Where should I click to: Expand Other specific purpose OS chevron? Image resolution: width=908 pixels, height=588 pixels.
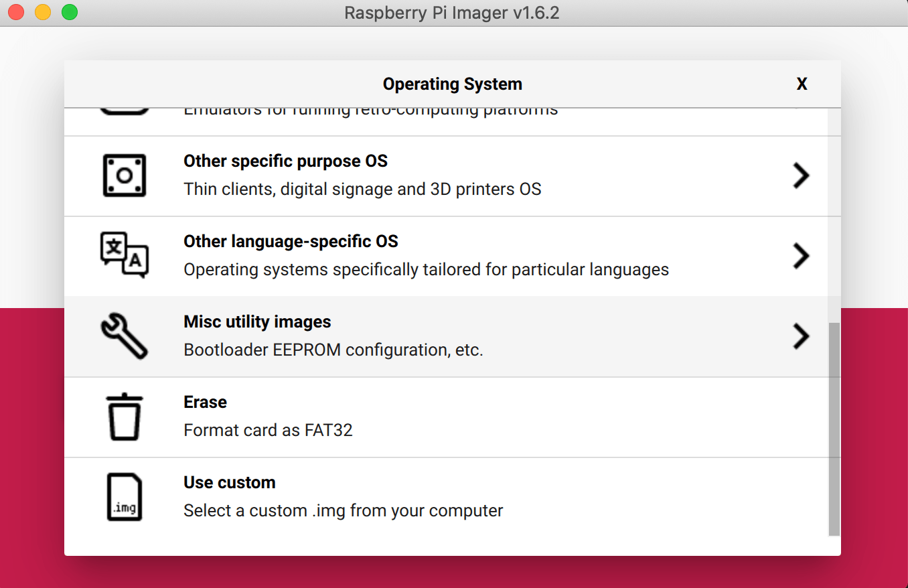coord(801,175)
